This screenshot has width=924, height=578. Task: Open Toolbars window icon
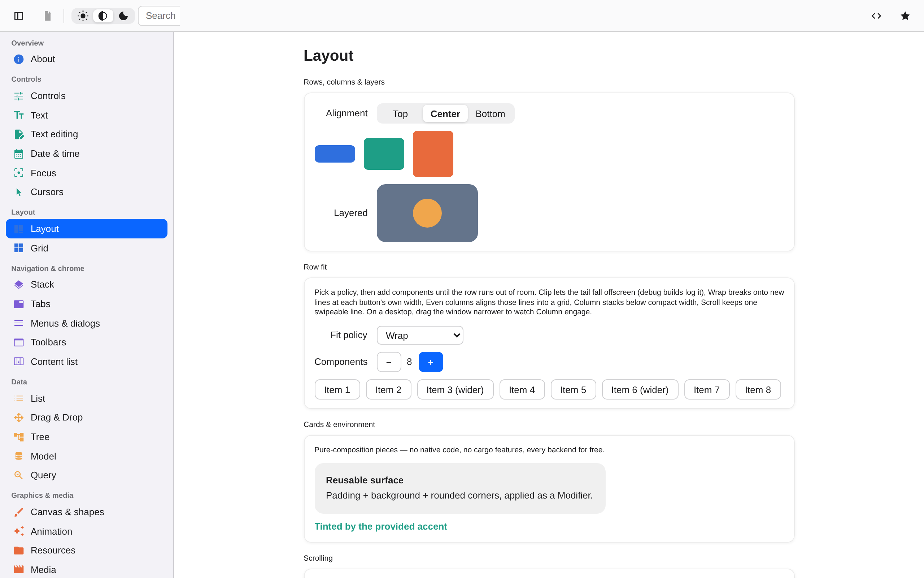[x=19, y=342]
